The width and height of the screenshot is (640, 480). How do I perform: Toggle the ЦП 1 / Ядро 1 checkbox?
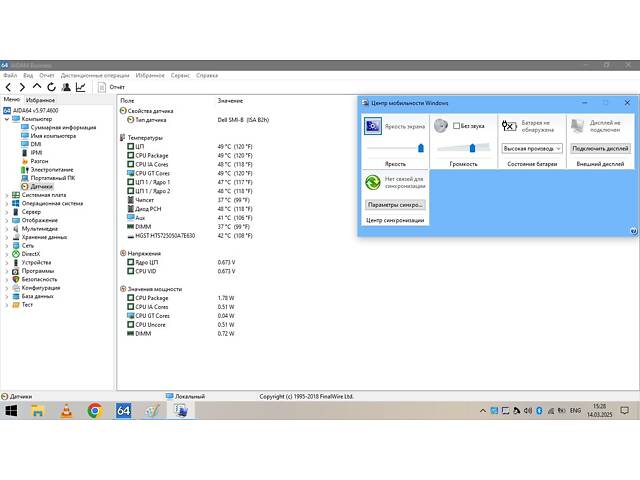coord(131,182)
